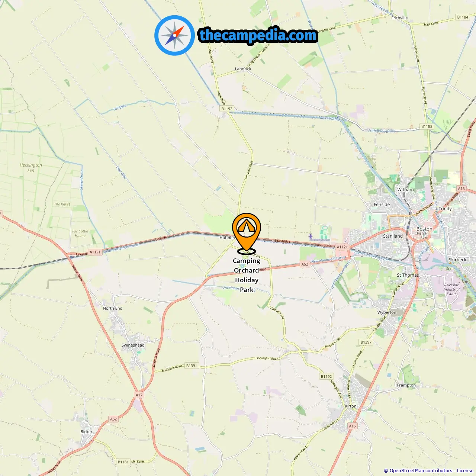Click the Boston town label

[424, 229]
